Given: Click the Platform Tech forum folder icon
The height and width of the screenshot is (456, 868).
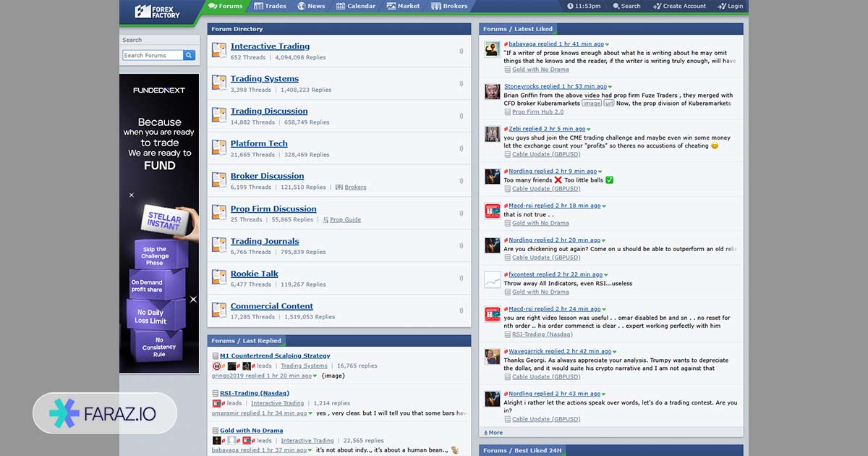Looking at the screenshot, I should tap(219, 148).
